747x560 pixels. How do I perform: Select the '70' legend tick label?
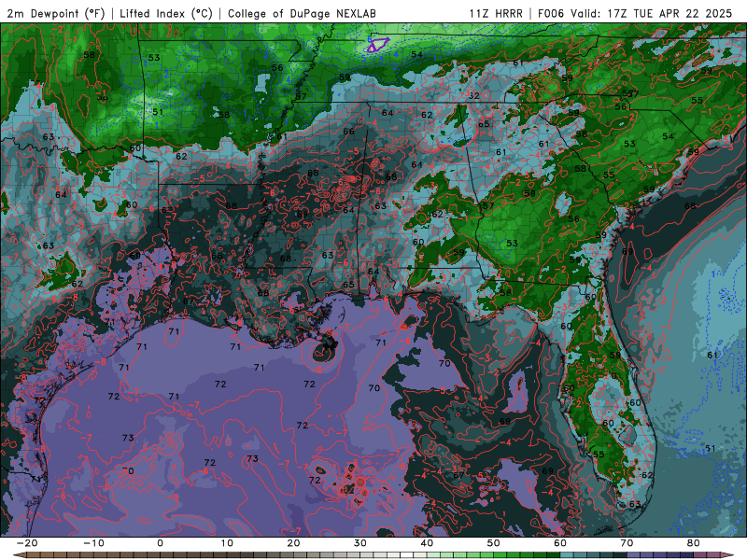point(627,543)
